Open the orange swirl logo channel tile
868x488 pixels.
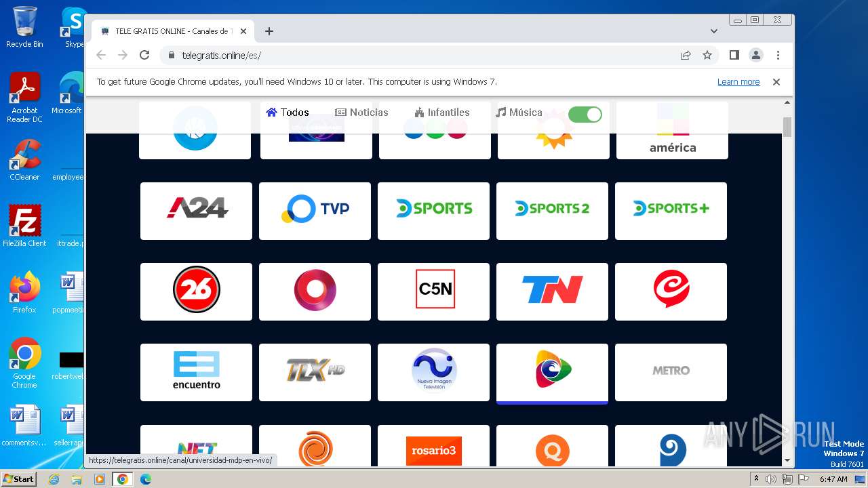click(315, 446)
